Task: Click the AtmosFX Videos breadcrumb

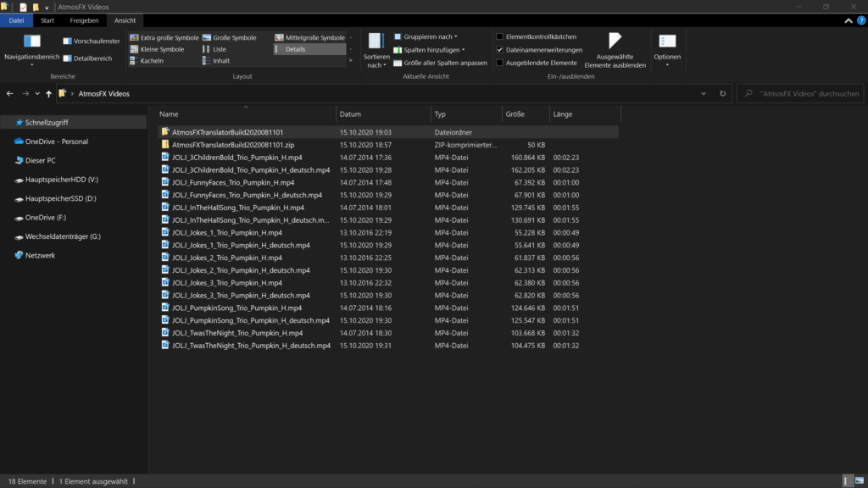Action: pyautogui.click(x=104, y=93)
